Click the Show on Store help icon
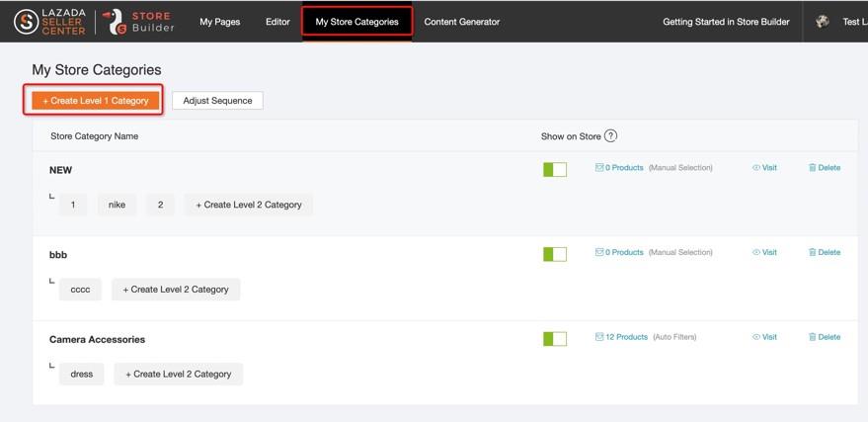 coord(610,136)
